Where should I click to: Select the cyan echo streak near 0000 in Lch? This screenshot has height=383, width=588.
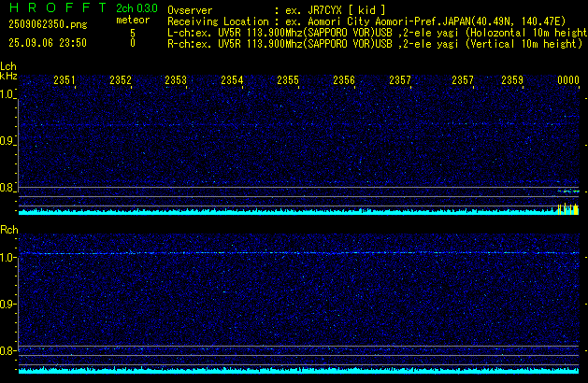coord(568,191)
